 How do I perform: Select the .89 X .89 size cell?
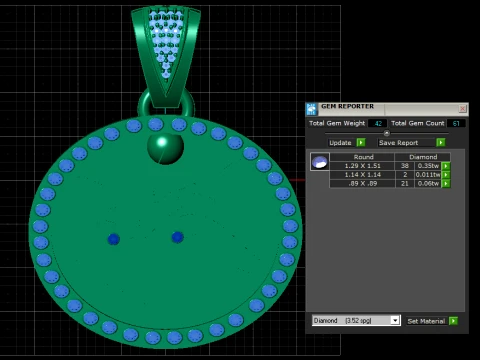click(x=362, y=183)
